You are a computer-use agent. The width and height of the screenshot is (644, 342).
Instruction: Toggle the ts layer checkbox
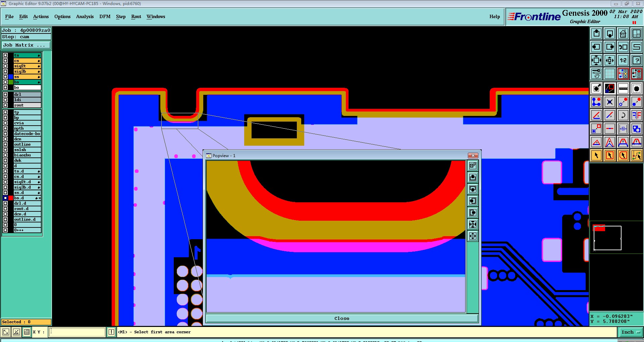(x=5, y=55)
